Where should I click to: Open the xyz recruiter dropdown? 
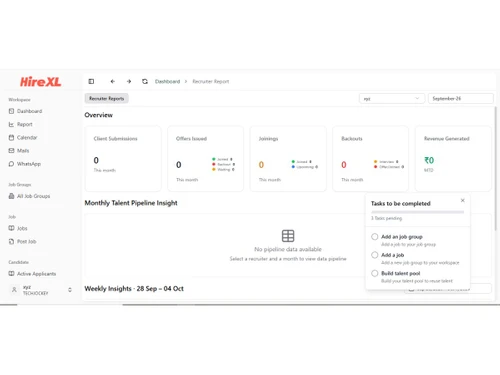[x=392, y=99]
